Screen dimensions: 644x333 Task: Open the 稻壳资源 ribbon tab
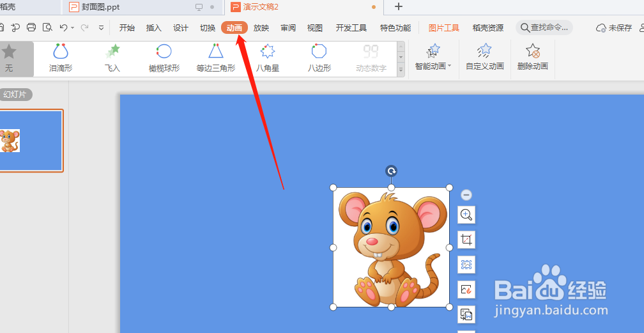click(x=488, y=28)
